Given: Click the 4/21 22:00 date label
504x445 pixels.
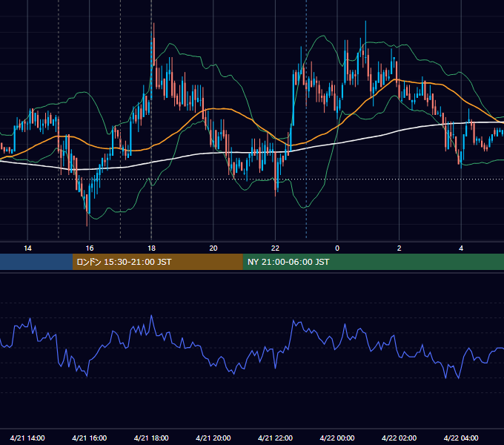Looking at the screenshot, I should 275,438.
